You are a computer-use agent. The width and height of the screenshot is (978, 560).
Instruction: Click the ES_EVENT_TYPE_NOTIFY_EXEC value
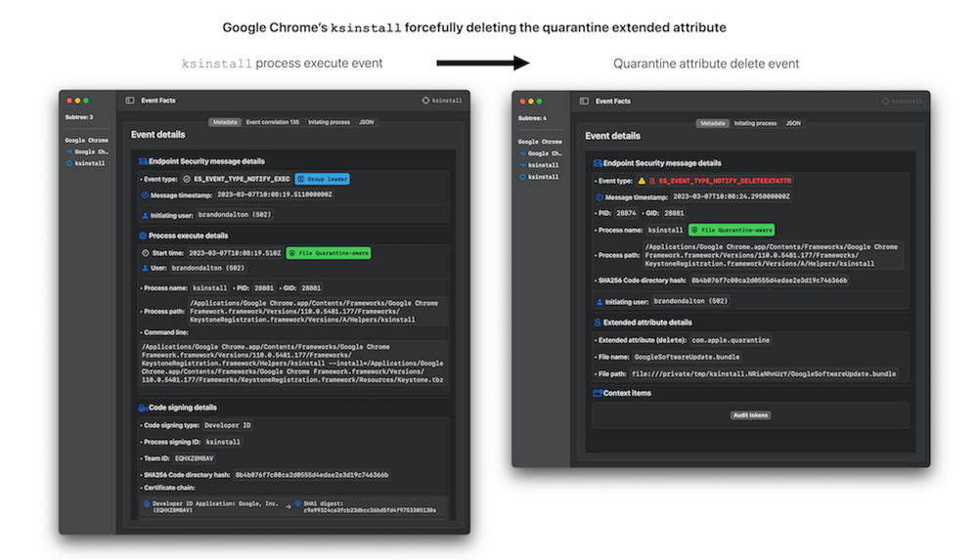point(242,179)
